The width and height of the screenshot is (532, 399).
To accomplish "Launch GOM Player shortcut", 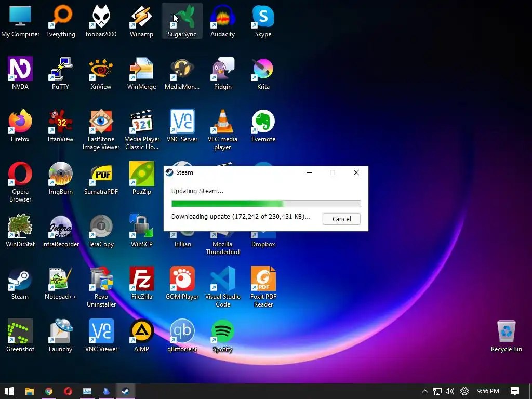I will (x=182, y=283).
